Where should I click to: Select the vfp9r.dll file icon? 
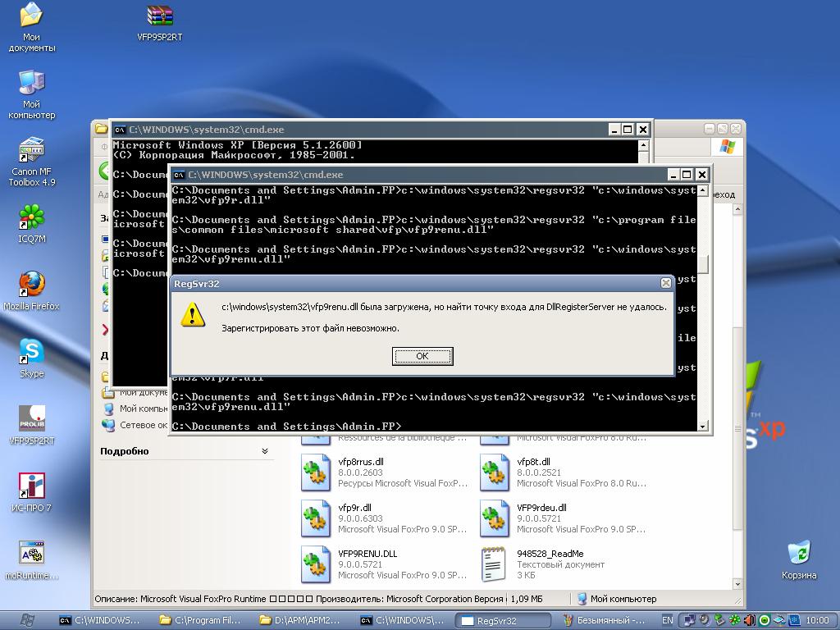click(316, 518)
